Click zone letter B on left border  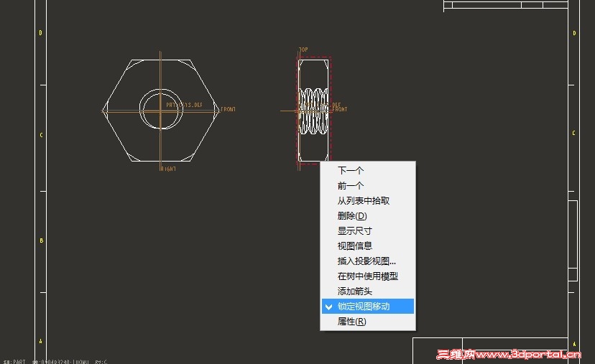pyautogui.click(x=42, y=241)
